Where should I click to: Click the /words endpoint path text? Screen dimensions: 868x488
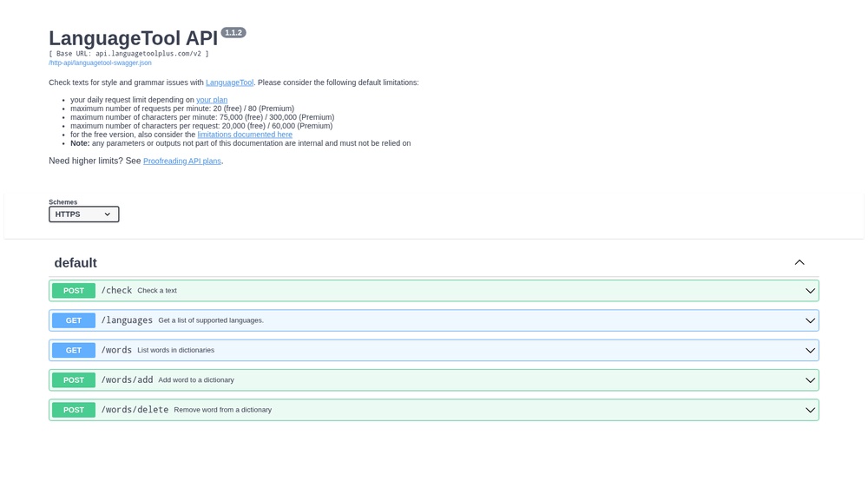116,350
